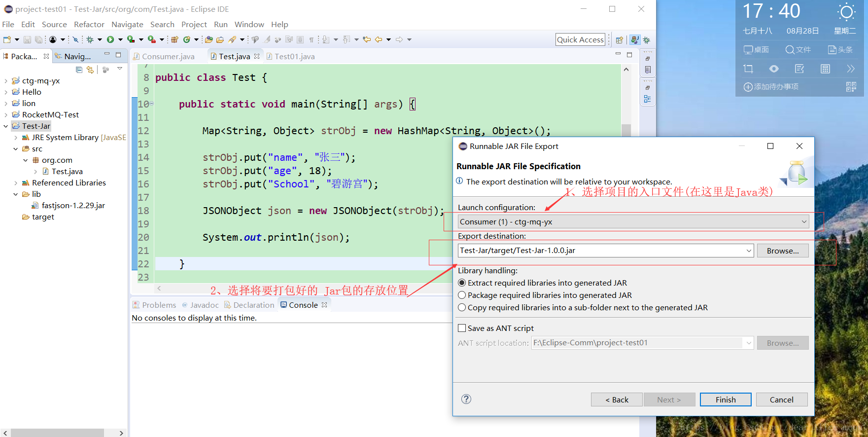Switch to the Test01.java editor tab

pos(290,56)
